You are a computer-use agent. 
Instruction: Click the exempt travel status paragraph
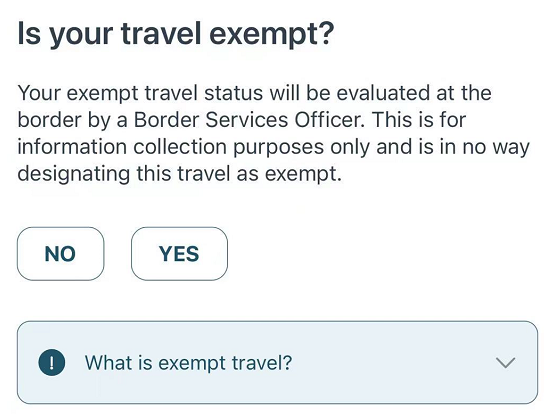coord(273,133)
